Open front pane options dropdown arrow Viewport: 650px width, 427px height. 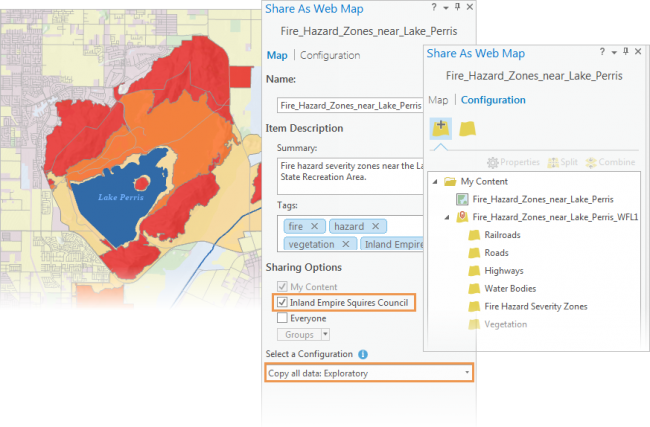tap(614, 52)
